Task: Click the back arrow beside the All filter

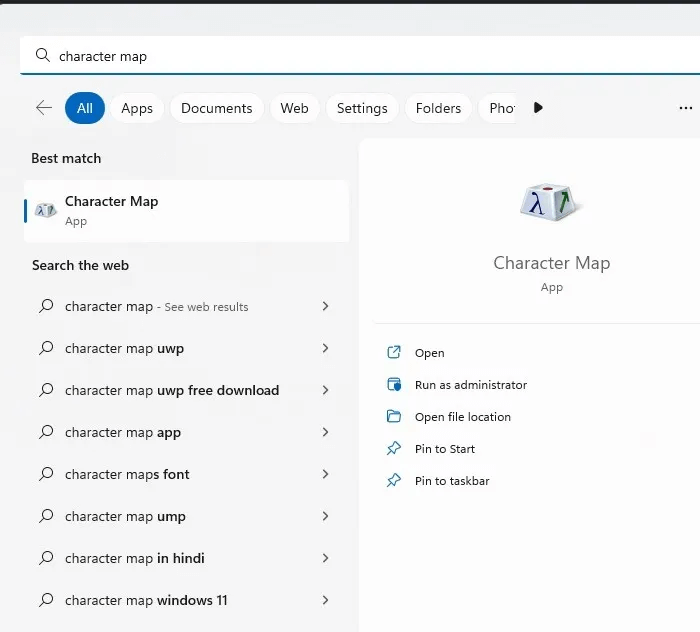Action: pos(44,108)
